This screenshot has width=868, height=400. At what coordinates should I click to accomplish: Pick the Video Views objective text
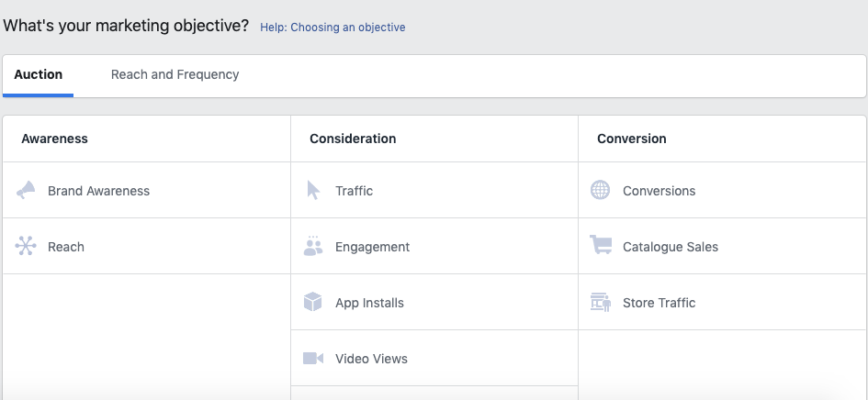[371, 359]
